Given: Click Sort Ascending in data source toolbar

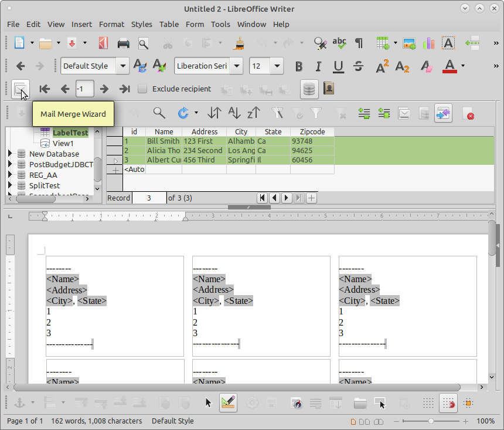Looking at the screenshot, I should [x=234, y=113].
